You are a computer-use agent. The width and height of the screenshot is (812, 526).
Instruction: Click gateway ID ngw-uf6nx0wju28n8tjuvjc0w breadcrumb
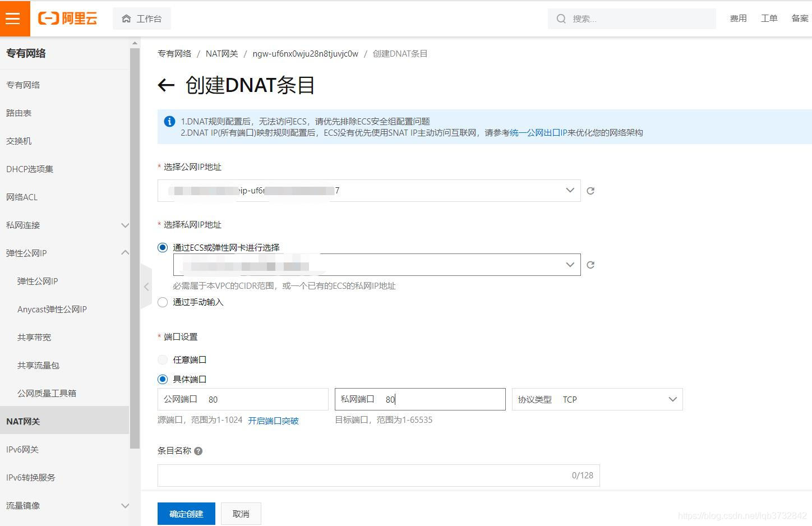click(305, 54)
